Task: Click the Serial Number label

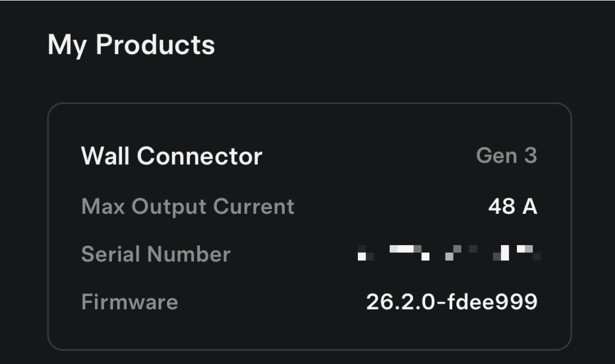Action: [156, 254]
